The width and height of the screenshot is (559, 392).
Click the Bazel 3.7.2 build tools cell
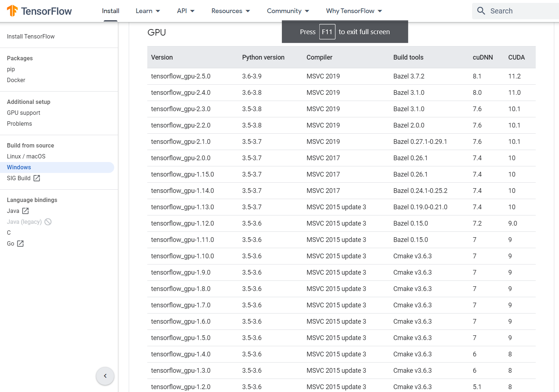[x=409, y=76]
